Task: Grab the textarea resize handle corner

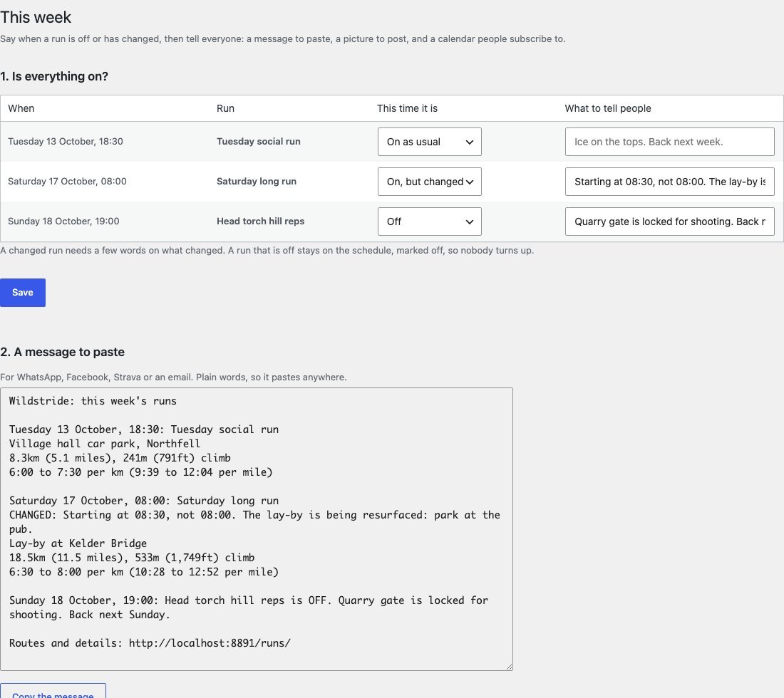Action: click(509, 667)
